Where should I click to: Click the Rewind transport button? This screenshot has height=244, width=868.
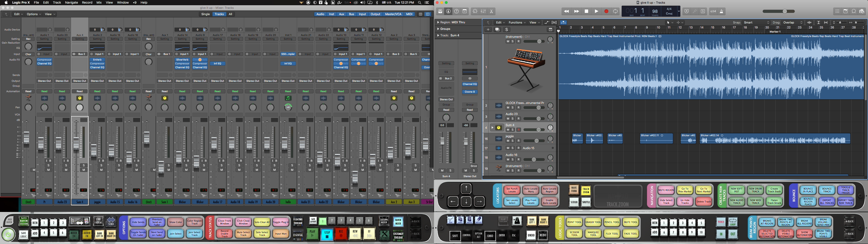click(566, 12)
